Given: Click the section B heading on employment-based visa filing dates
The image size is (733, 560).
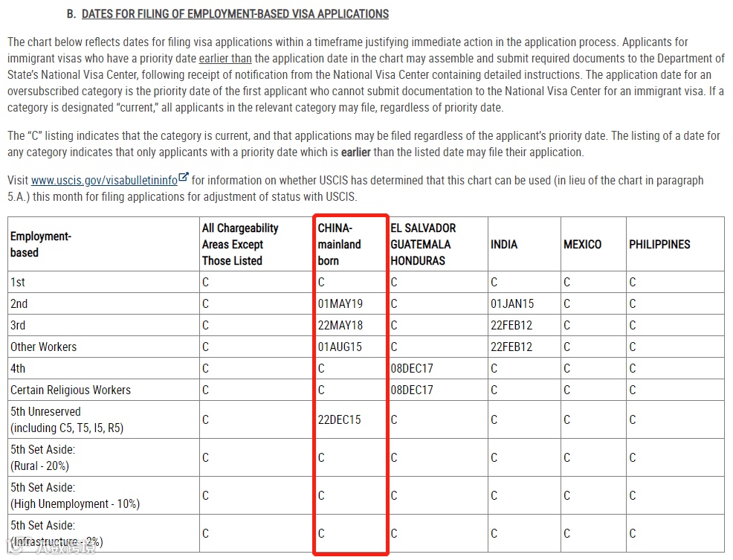Looking at the screenshot, I should [x=235, y=14].
